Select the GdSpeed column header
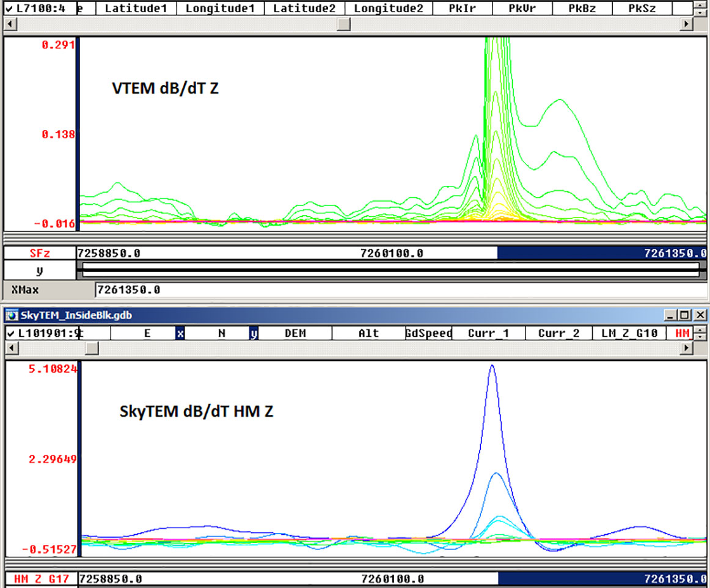Image resolution: width=710 pixels, height=588 pixels. coord(429,333)
